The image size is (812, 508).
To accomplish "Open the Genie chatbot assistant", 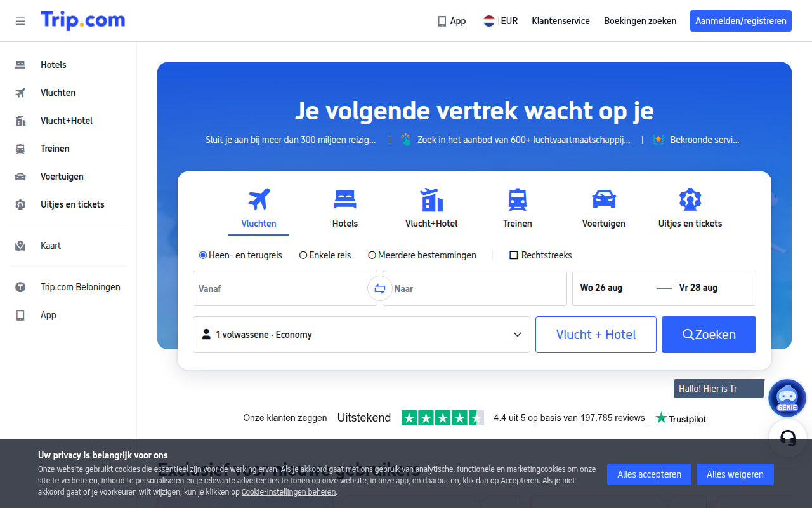I will pos(787,398).
